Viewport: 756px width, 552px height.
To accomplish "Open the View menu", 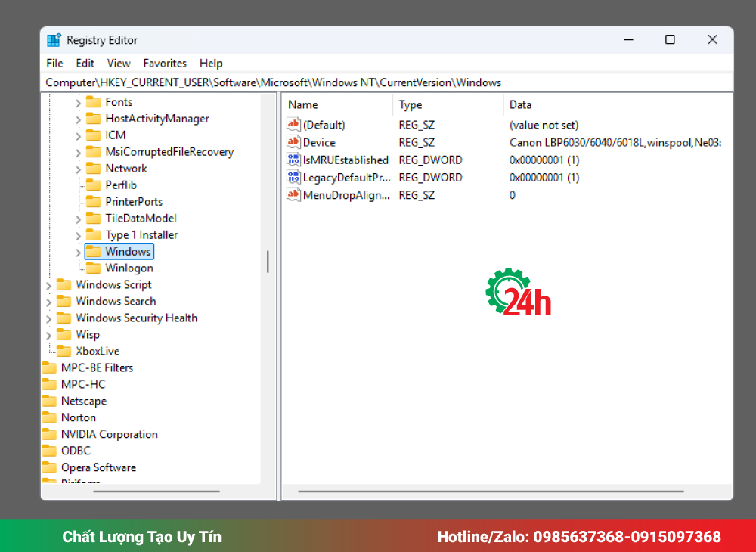I will [x=119, y=64].
